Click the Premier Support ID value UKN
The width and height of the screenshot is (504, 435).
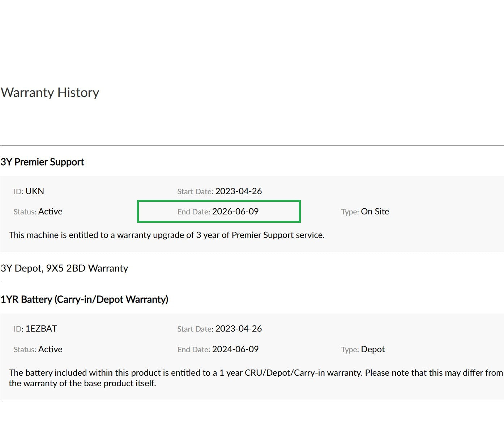point(35,191)
